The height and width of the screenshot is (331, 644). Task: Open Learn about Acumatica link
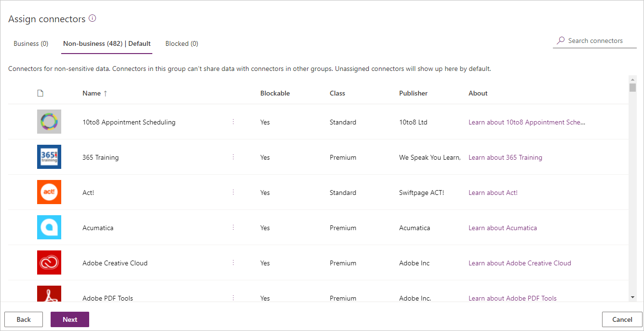[x=503, y=228]
